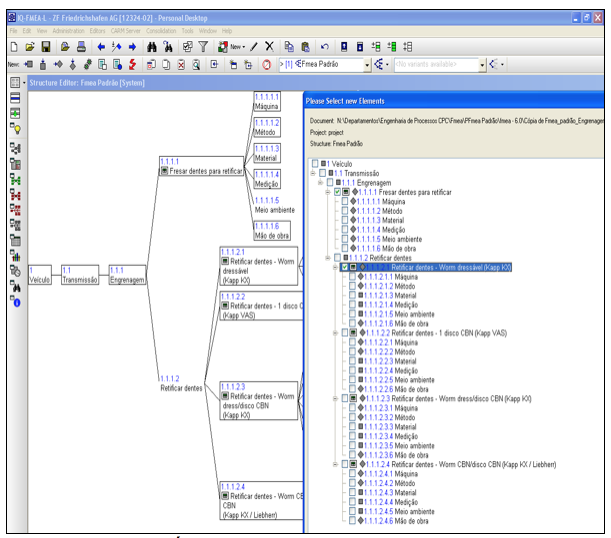Click the pencil Edit icon
The height and width of the screenshot is (538, 611).
(254, 47)
